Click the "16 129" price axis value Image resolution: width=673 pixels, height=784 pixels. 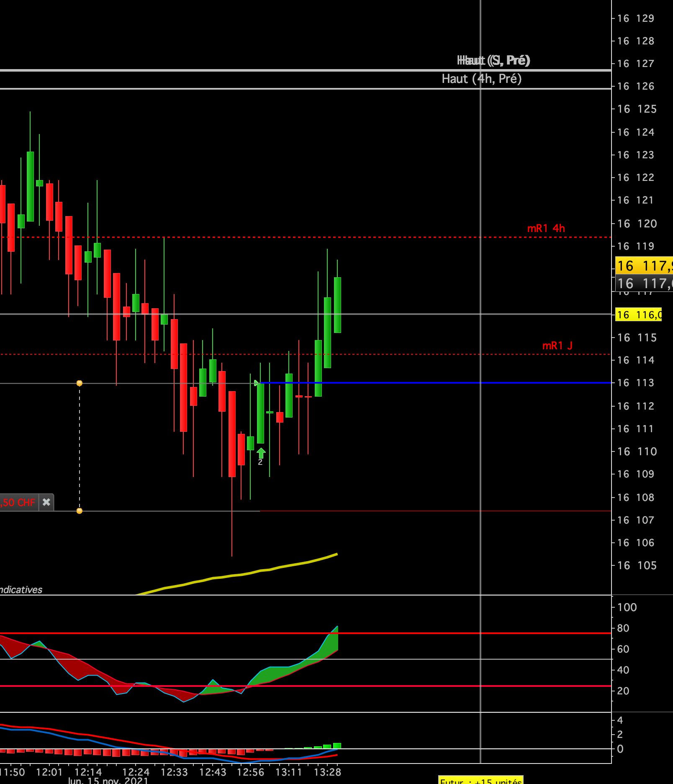(636, 18)
